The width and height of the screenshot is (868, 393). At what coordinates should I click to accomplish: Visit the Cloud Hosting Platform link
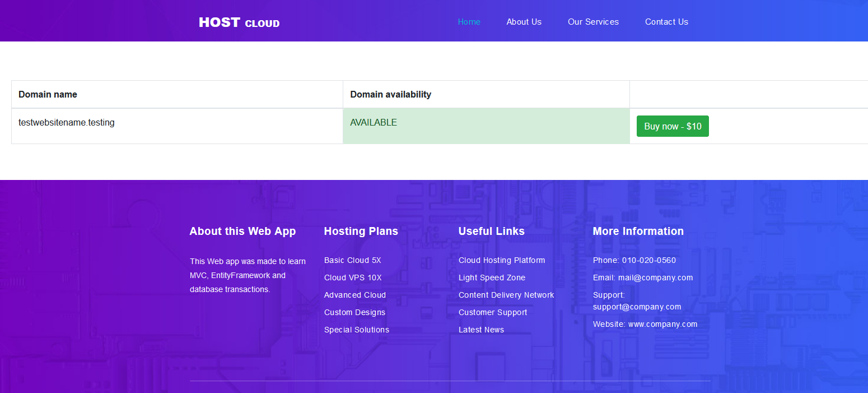[x=502, y=260]
